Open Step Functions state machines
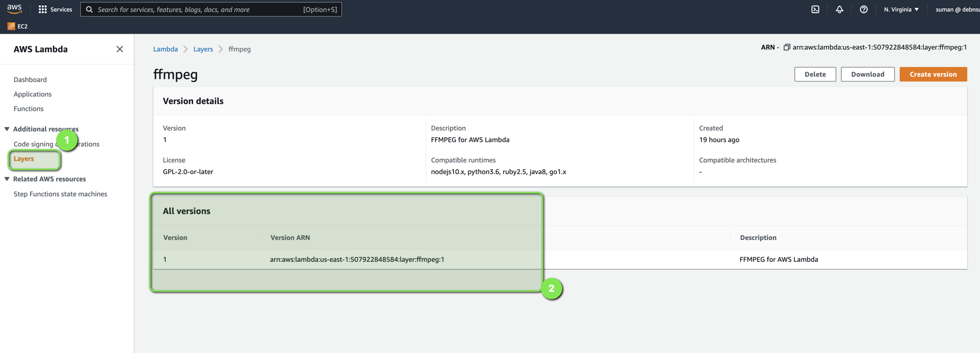 (x=60, y=194)
